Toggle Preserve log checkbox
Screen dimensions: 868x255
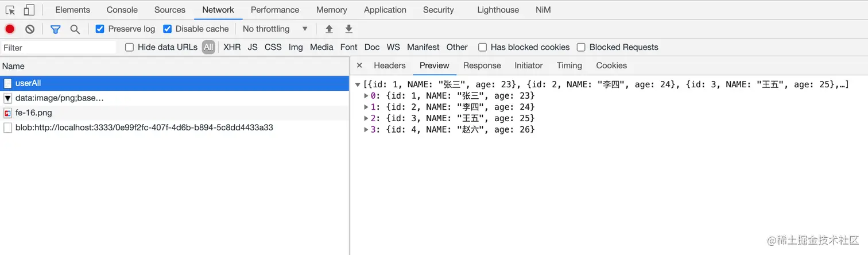coord(100,29)
